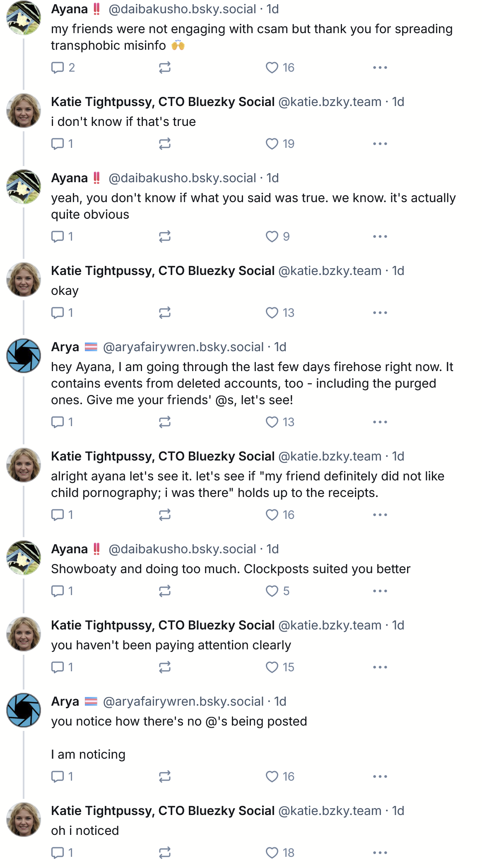Reply to Ayana's post about transphobic misinfo
This screenshot has height=868, width=482.
58,68
